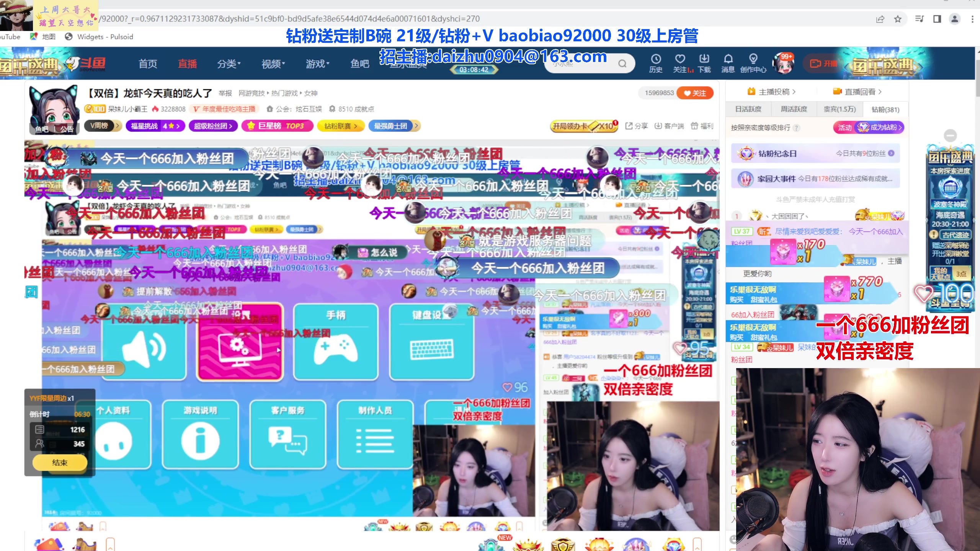
Task: Expand the 分类 dropdown
Action: tap(229, 64)
